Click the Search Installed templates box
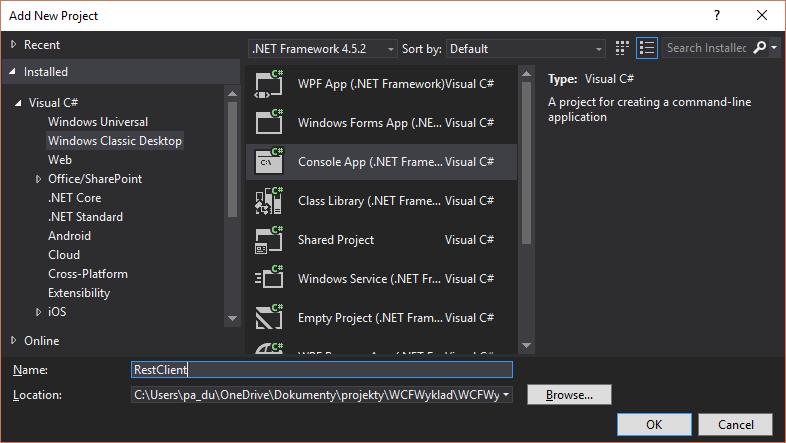Viewport: 786px width, 443px height. point(707,48)
